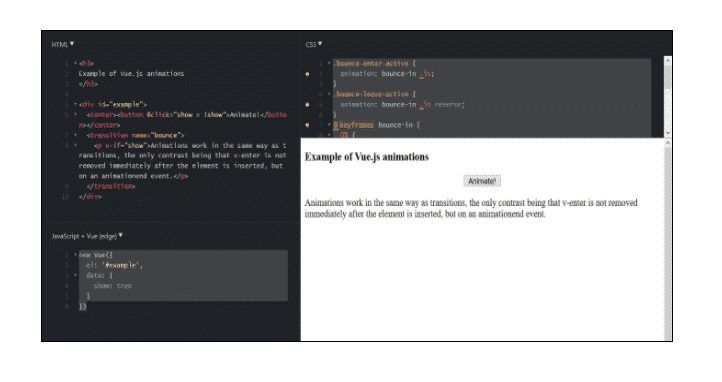Click the warning dot on CSS line 5
The width and height of the screenshot is (722, 382).
pos(308,104)
